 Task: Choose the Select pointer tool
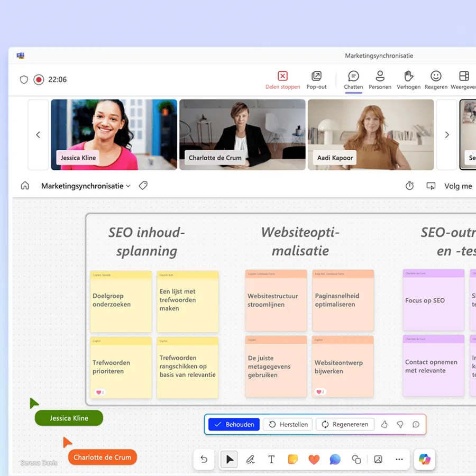pos(230,459)
